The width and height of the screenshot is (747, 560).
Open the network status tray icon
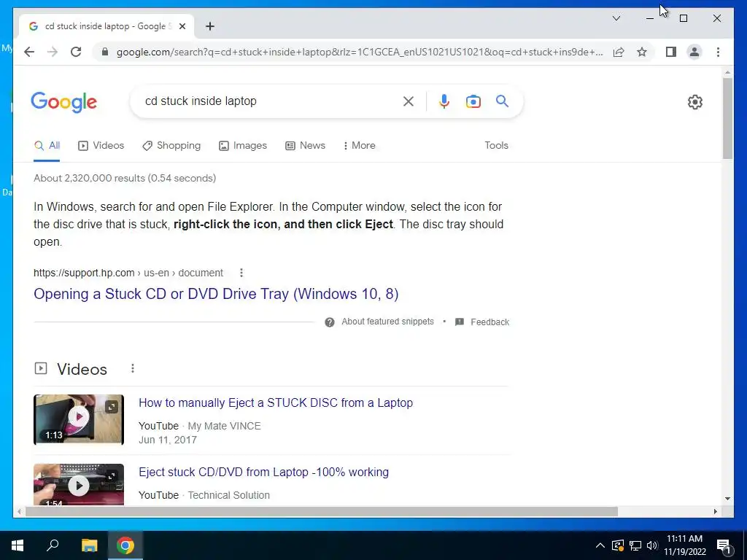(x=635, y=545)
